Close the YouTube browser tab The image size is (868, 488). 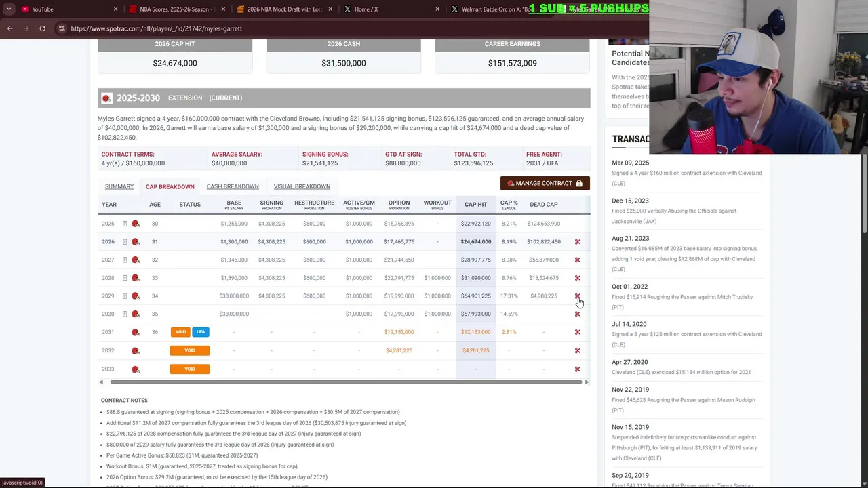tap(115, 9)
